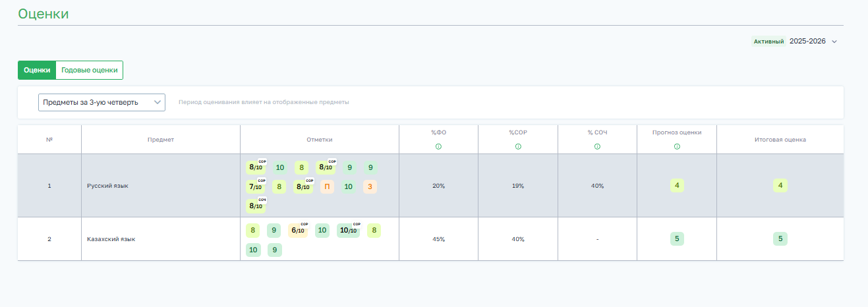Click the orange П absence mark
868x307 pixels.
(327, 186)
